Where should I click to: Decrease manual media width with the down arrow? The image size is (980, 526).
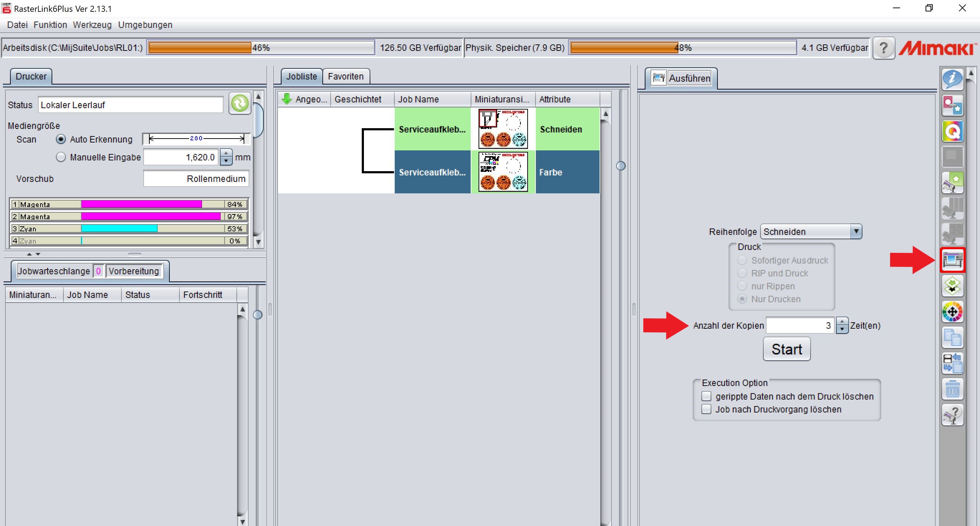coord(226,161)
